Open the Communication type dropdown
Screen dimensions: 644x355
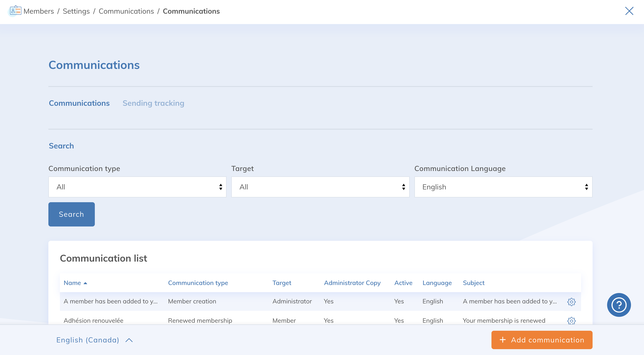(137, 187)
